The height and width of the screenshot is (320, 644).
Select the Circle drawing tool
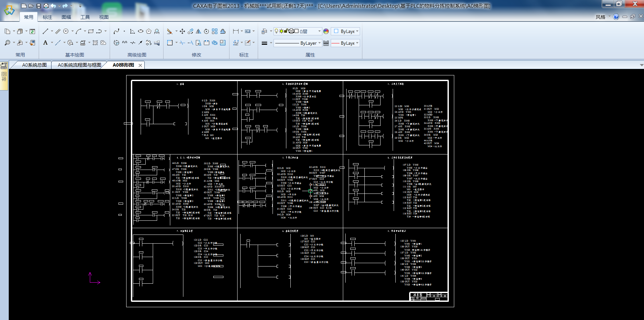66,31
